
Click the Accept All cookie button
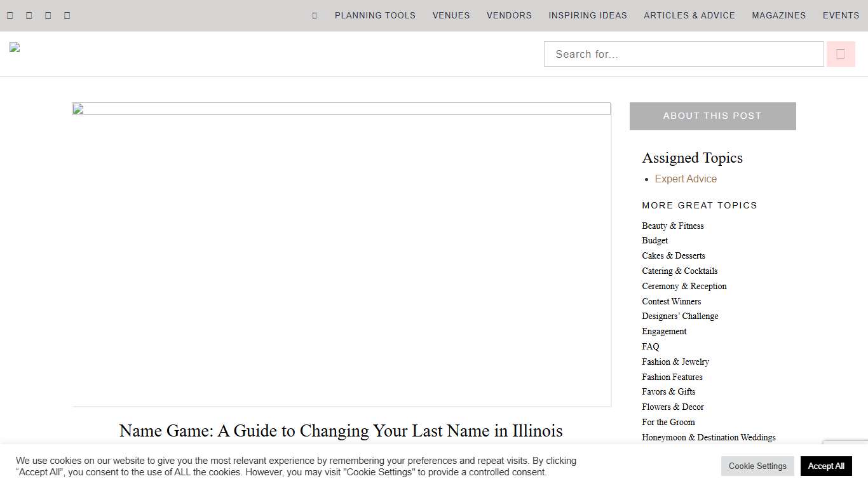tap(826, 466)
